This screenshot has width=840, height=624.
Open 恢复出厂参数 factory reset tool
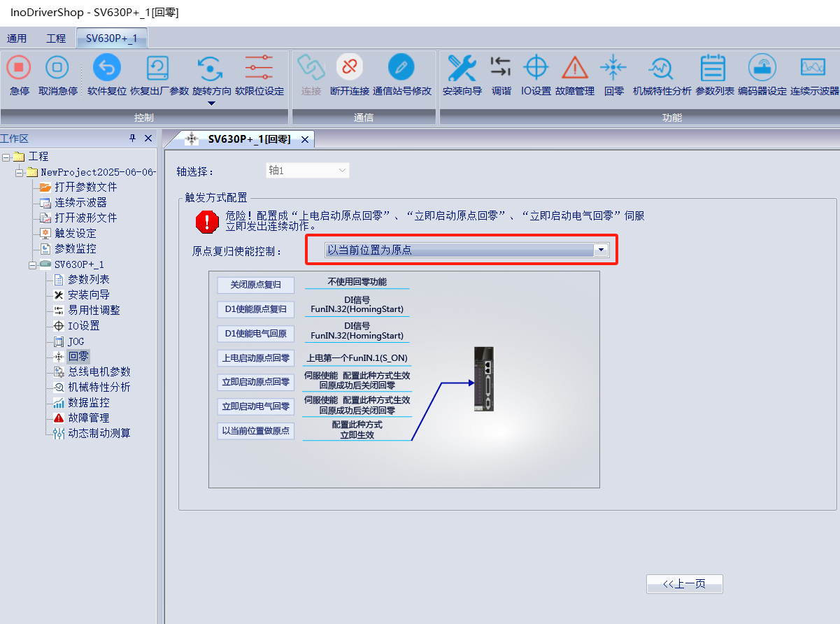click(x=159, y=69)
